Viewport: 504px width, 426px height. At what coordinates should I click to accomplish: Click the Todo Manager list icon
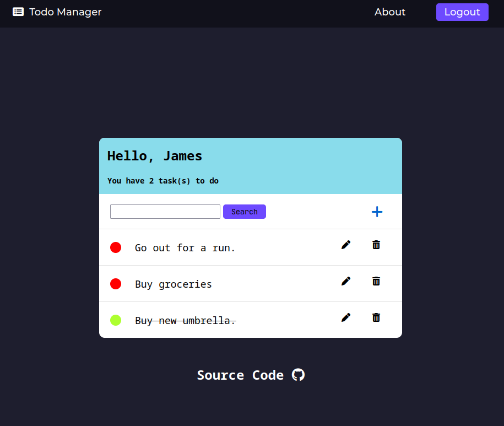tap(18, 12)
